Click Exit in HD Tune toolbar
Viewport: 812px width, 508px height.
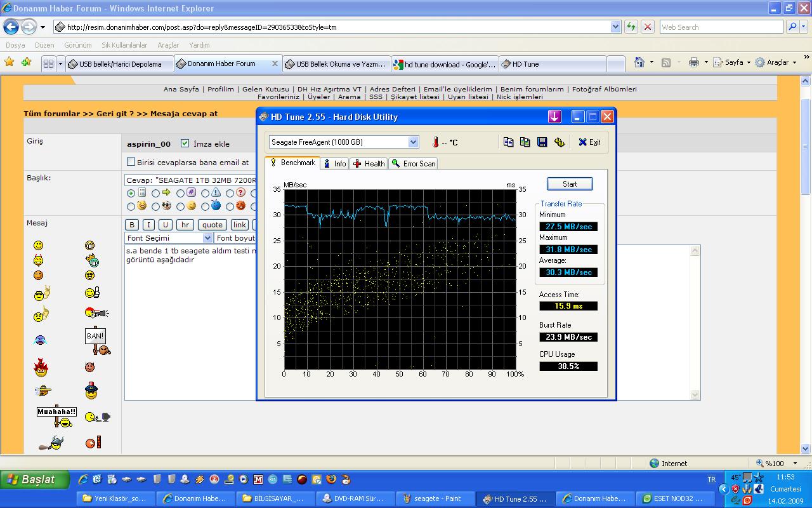(x=589, y=142)
